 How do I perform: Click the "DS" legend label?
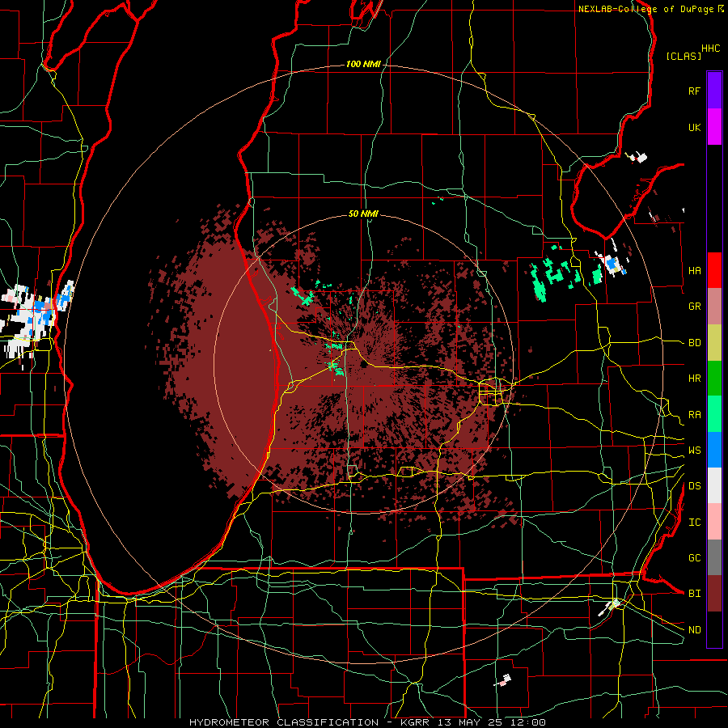(695, 486)
